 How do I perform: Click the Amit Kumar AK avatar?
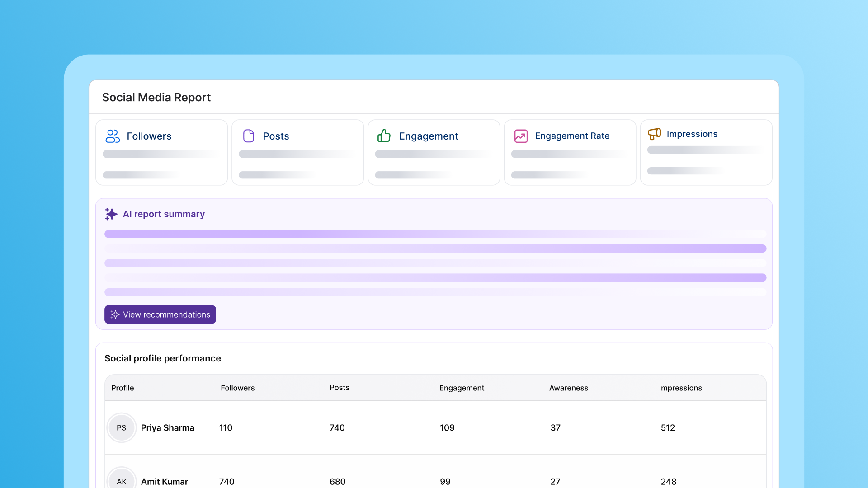point(121,480)
